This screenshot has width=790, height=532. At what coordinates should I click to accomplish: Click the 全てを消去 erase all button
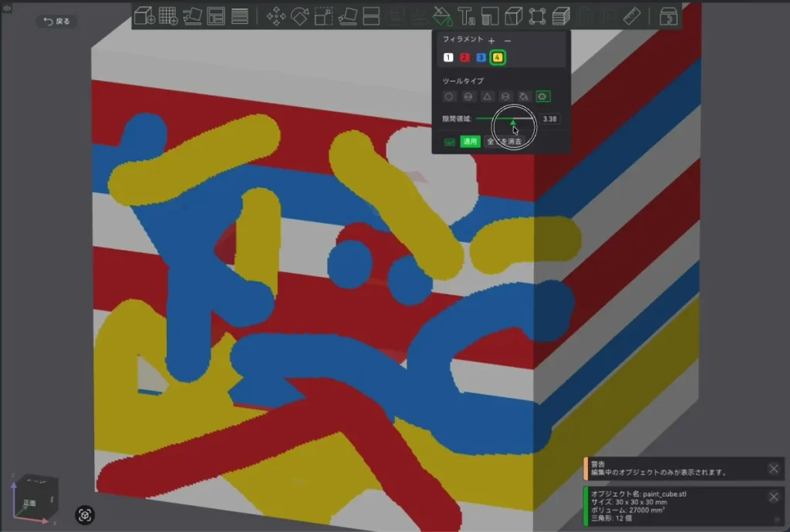point(505,141)
